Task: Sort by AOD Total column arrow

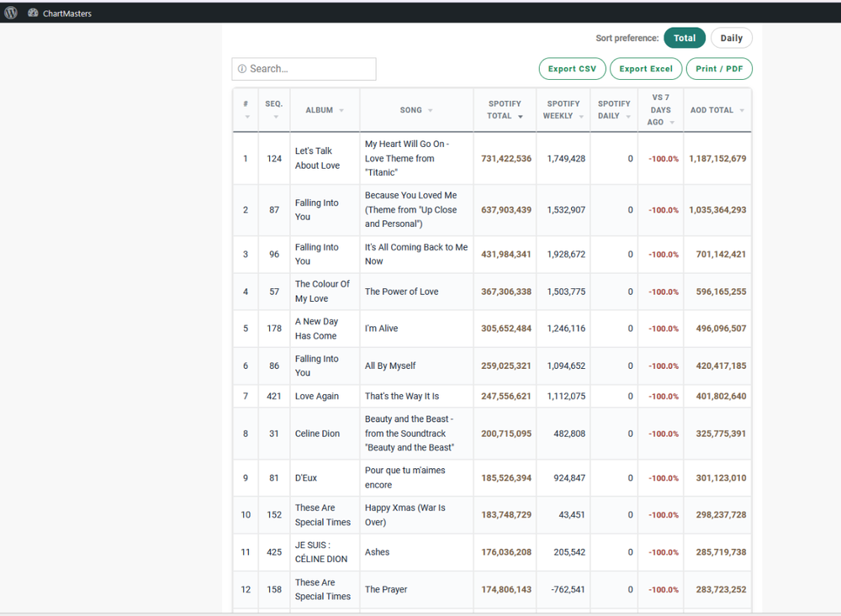Action: click(742, 110)
